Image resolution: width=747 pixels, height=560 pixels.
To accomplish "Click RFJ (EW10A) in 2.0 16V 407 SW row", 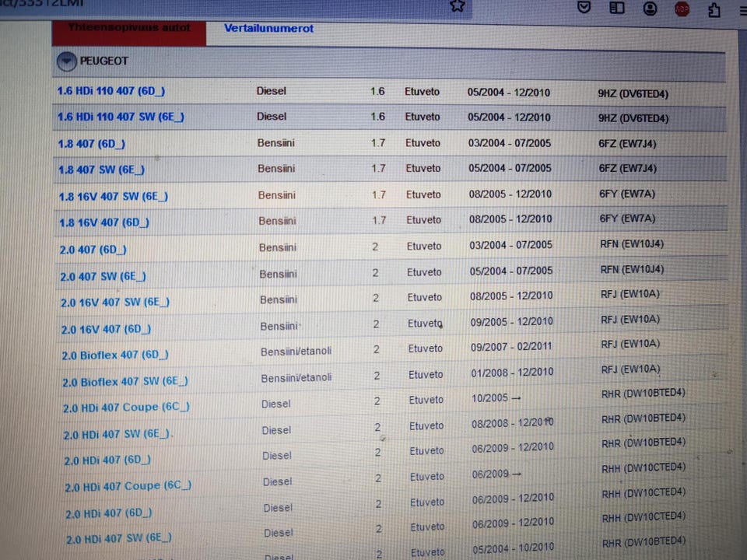I will click(630, 294).
